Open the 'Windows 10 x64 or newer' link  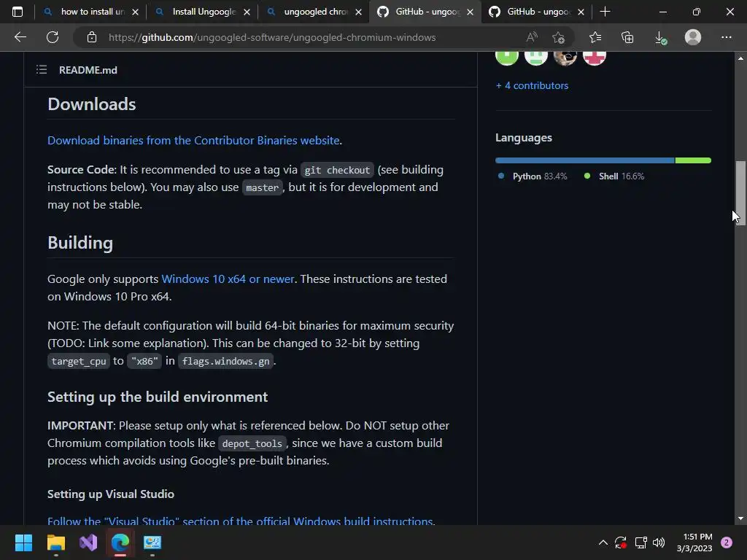point(228,279)
